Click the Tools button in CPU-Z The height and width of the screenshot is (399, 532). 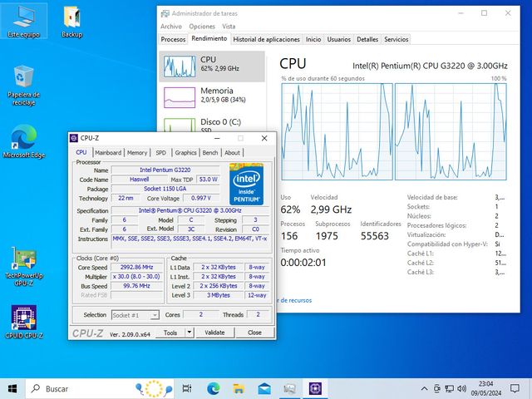pyautogui.click(x=170, y=332)
